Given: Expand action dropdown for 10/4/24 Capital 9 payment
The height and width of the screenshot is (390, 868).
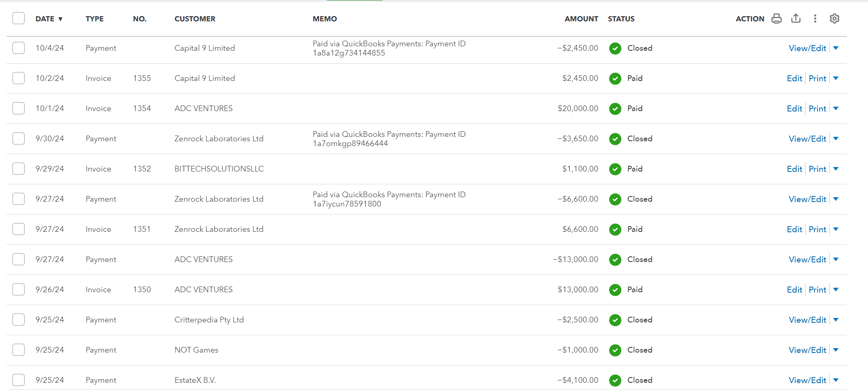Looking at the screenshot, I should coord(836,48).
